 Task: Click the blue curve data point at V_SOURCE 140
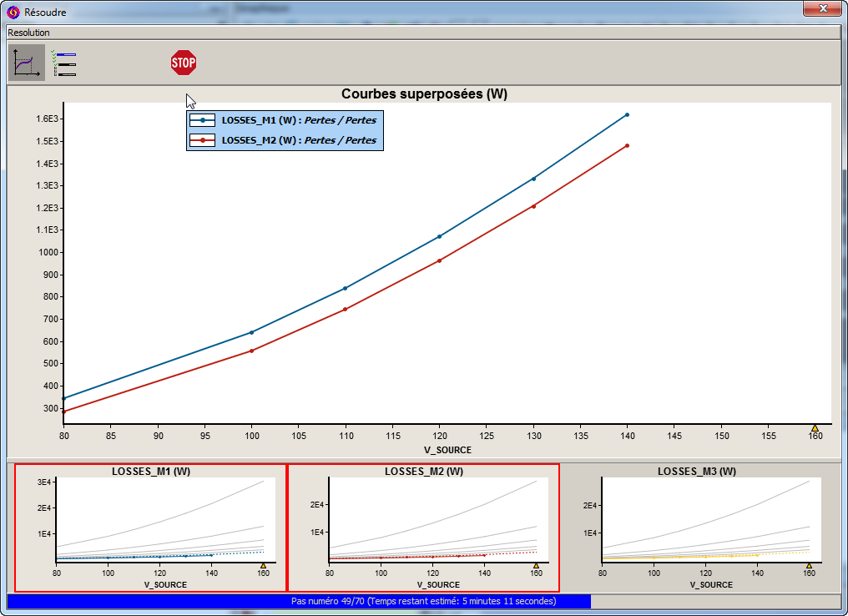click(627, 114)
